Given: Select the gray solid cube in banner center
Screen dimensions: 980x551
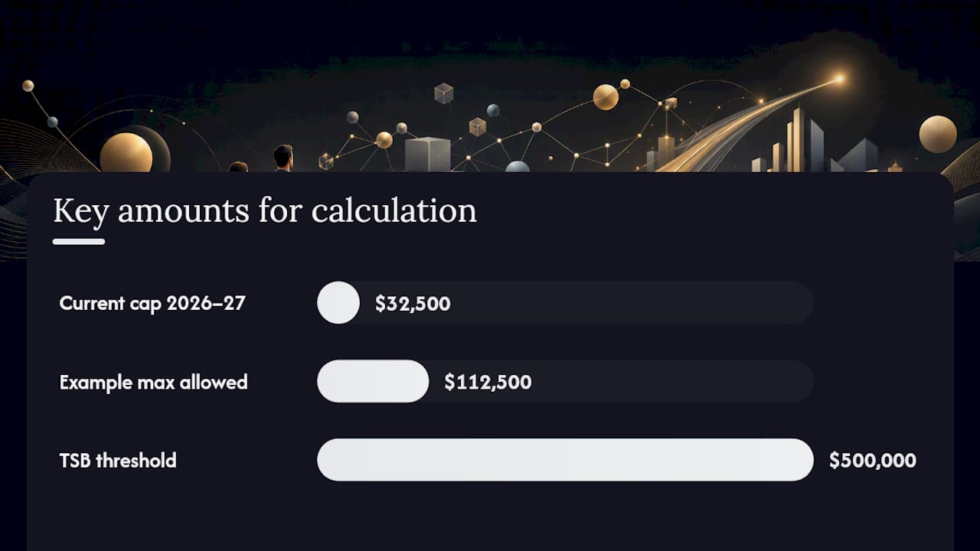Looking at the screenshot, I should (427, 155).
